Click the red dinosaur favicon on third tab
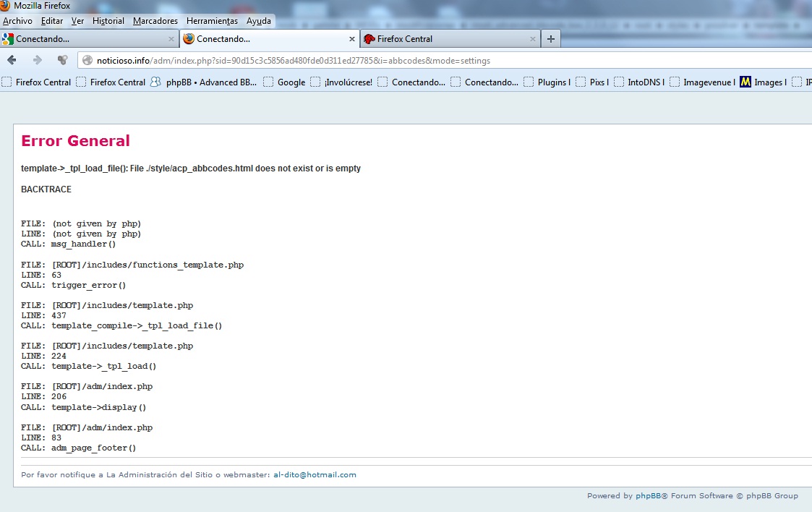This screenshot has height=512, width=812. pyautogui.click(x=369, y=39)
